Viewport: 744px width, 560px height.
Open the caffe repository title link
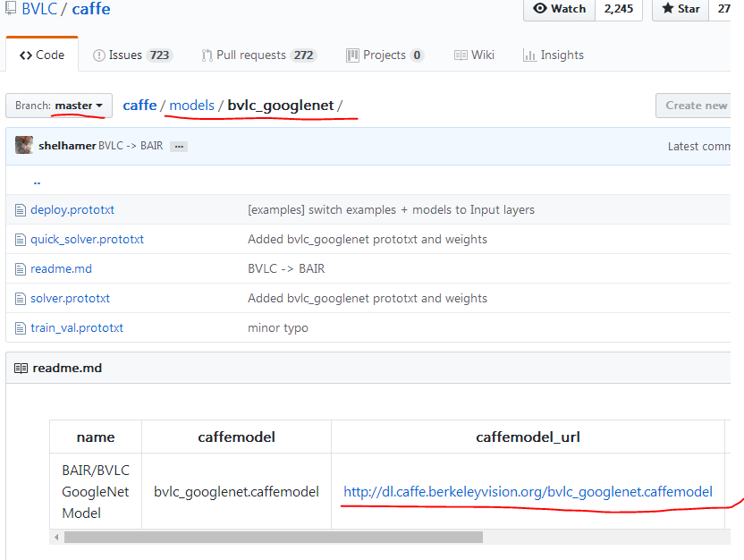pyautogui.click(x=91, y=9)
